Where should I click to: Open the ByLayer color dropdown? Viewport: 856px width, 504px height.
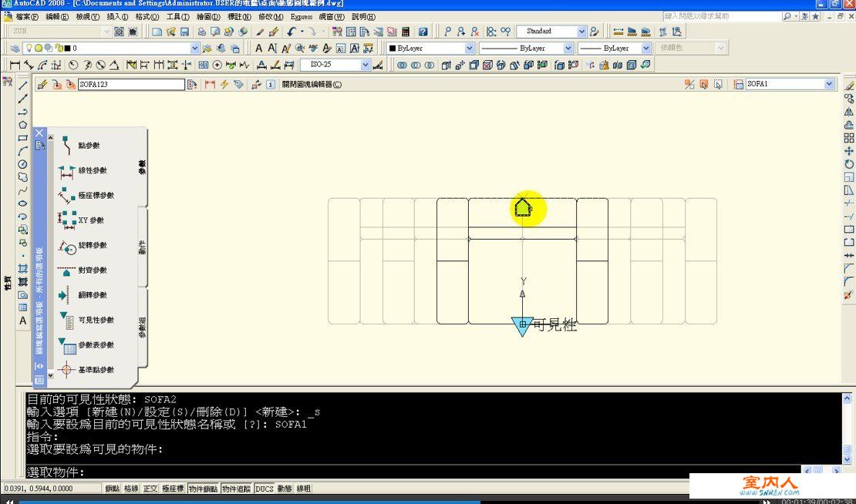(470, 48)
